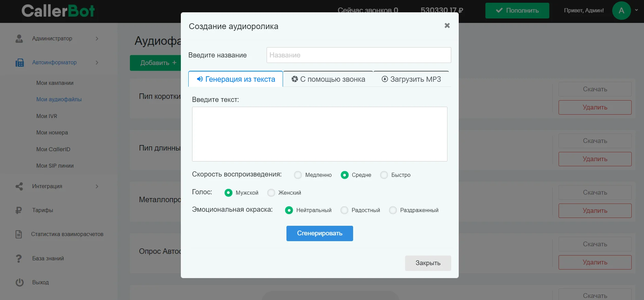
Task: Click the База знаний question mark icon
Action: point(19,259)
